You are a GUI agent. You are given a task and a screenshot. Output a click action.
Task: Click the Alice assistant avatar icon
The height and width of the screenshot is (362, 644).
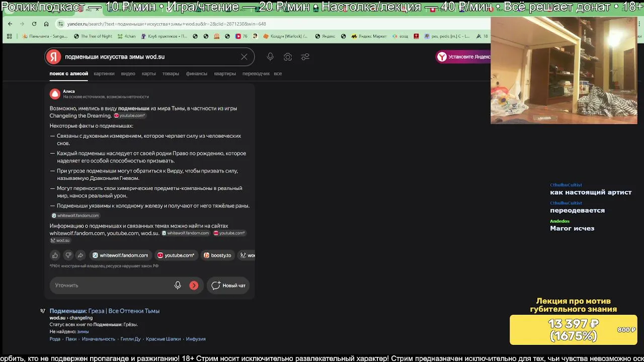(x=55, y=94)
